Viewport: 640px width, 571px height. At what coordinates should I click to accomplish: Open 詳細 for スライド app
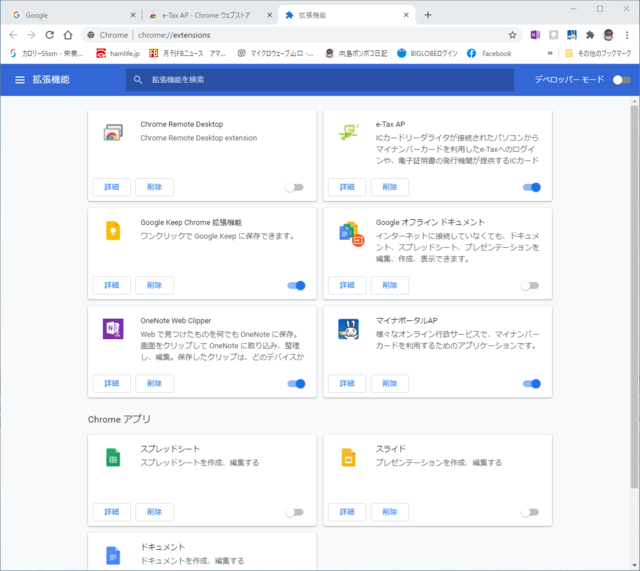pyautogui.click(x=347, y=512)
